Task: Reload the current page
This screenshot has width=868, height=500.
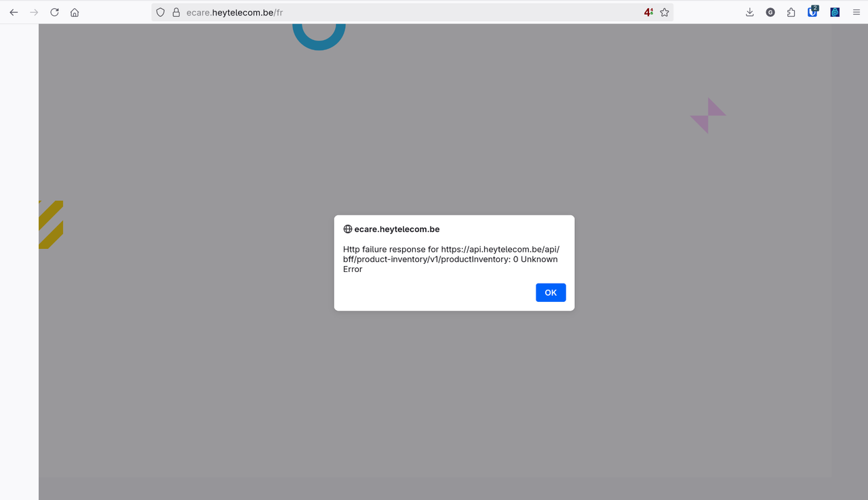Action: [54, 12]
